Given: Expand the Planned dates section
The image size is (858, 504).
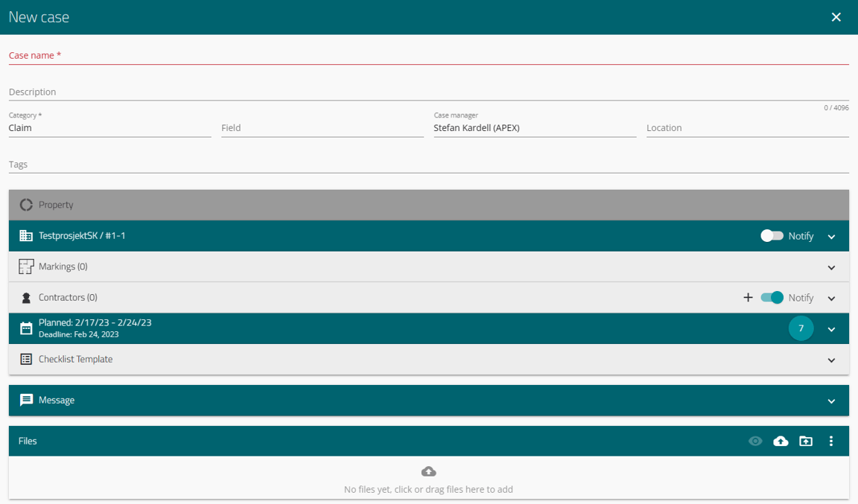Looking at the screenshot, I should [832, 329].
